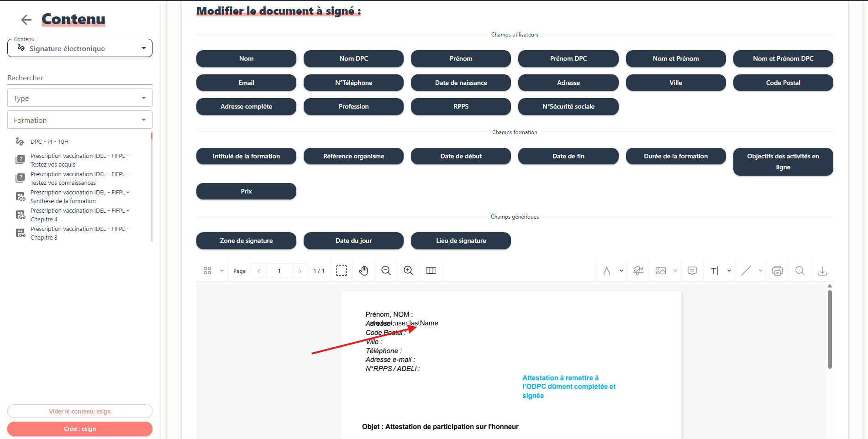
Task: Expand text tool options arrow
Action: (x=729, y=271)
